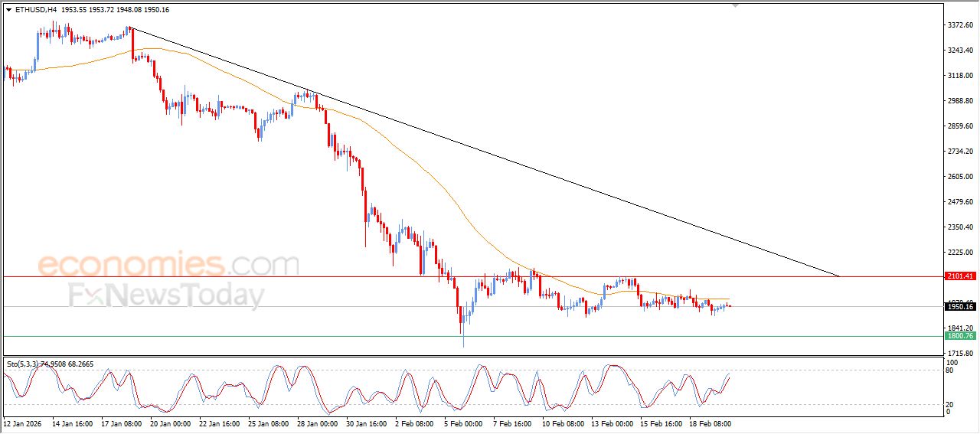The height and width of the screenshot is (434, 980).
Task: Click the chart shift triangle marker at top
Action: click(x=736, y=5)
